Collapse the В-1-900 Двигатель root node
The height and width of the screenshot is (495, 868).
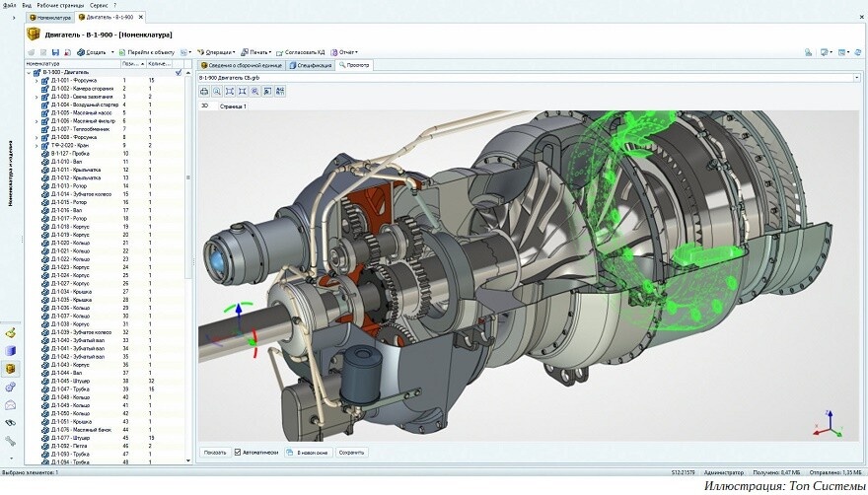29,73
